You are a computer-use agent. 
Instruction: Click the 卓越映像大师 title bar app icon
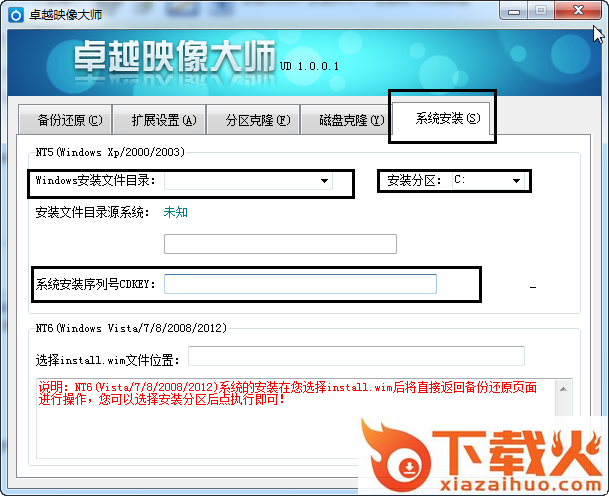(x=14, y=12)
